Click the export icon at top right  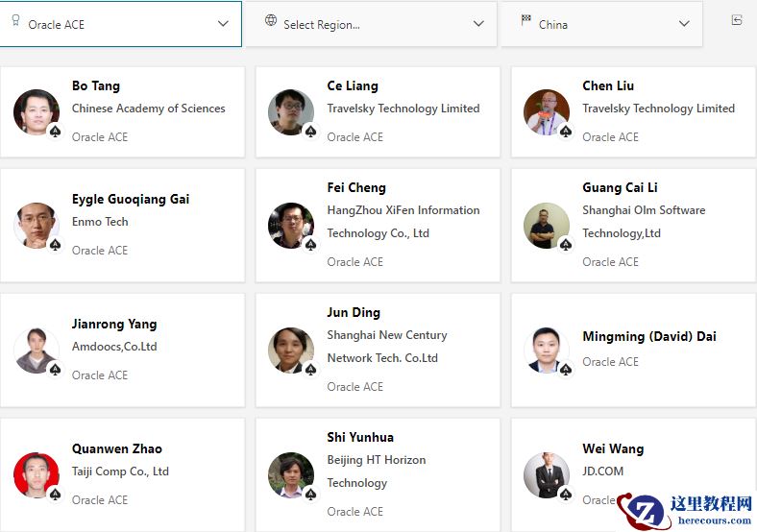[737, 20]
